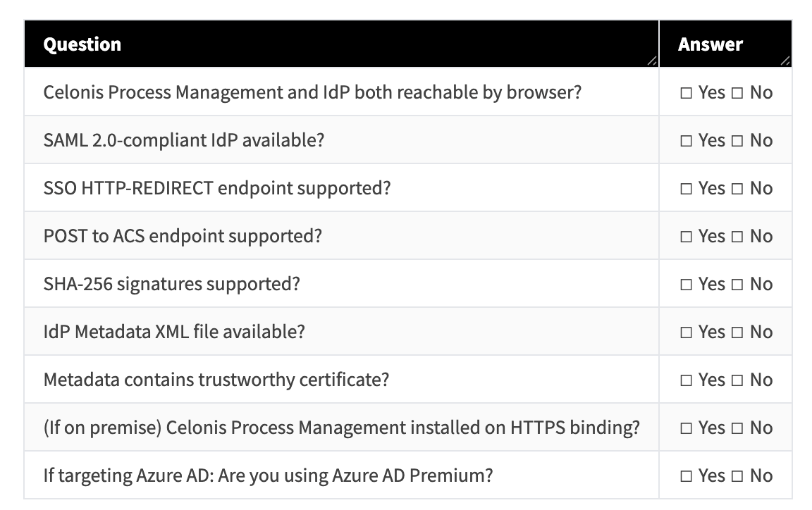
Task: Check No for HTTPS binding question
Action: pyautogui.click(x=737, y=428)
